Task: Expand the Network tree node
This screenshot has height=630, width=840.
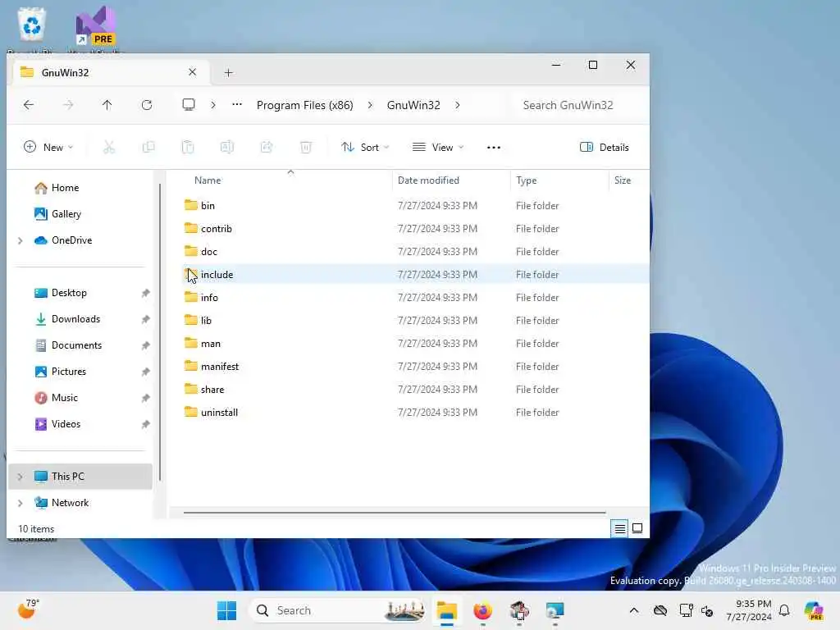Action: [21, 503]
